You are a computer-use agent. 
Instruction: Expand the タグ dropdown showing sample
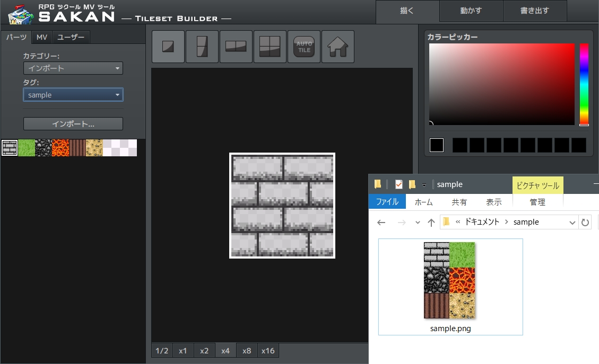73,95
